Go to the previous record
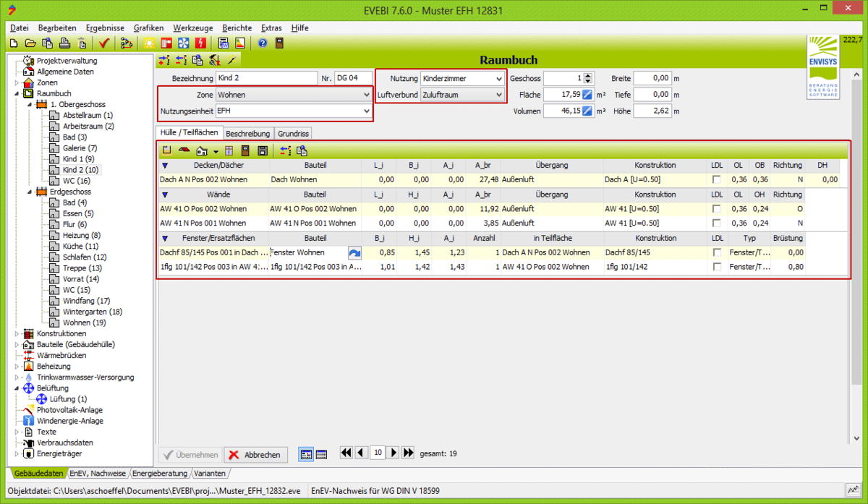 tap(361, 453)
